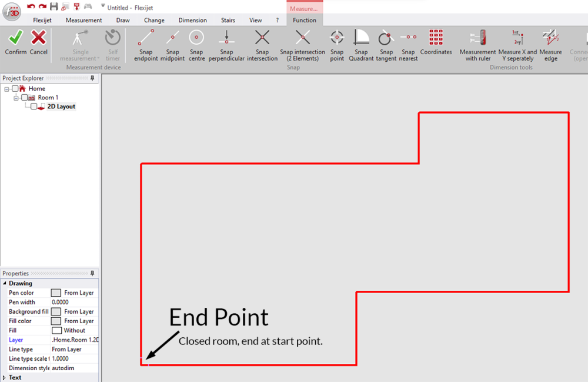Viewport: 588px width, 382px height.
Task: Click the Pen color swatch
Action: point(56,293)
